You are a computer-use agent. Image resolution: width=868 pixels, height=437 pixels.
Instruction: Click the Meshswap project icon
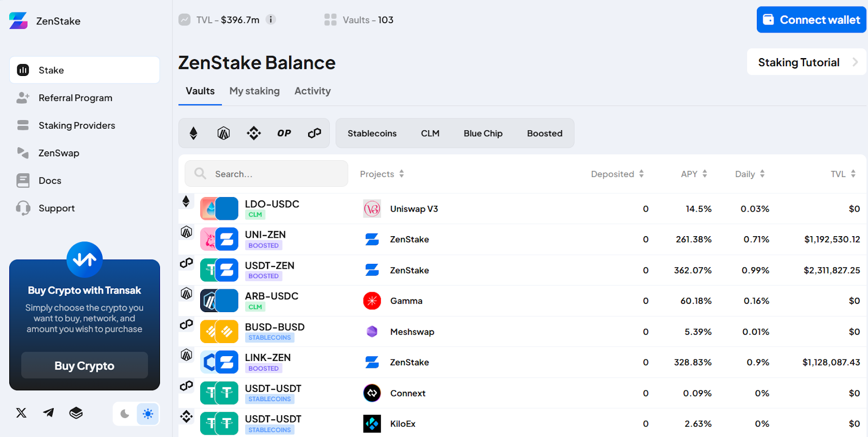click(372, 332)
